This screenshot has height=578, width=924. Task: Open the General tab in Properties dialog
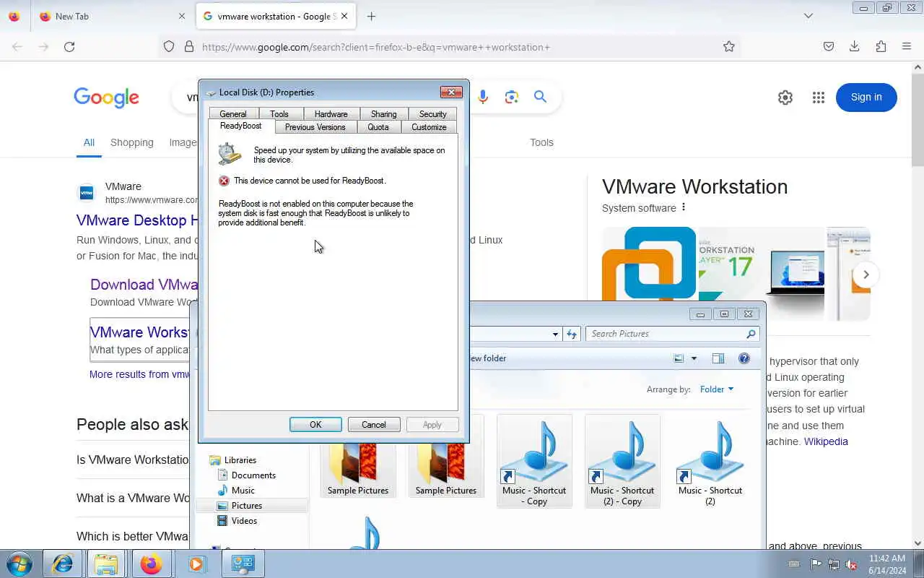(x=232, y=114)
